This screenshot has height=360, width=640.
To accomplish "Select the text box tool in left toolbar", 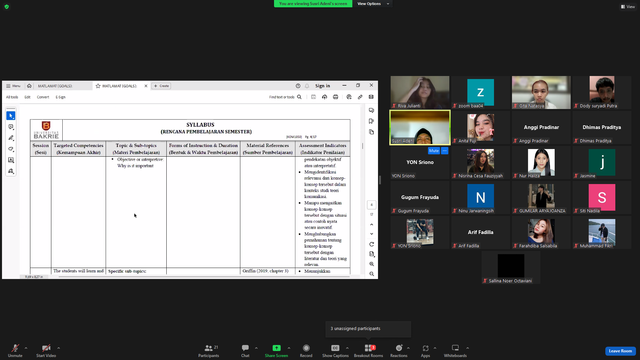I will [11, 160].
